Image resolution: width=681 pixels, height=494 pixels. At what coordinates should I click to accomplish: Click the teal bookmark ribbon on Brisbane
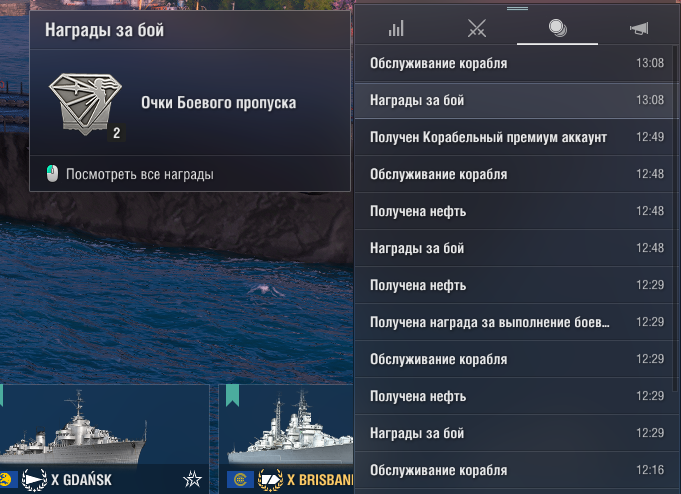coord(232,395)
